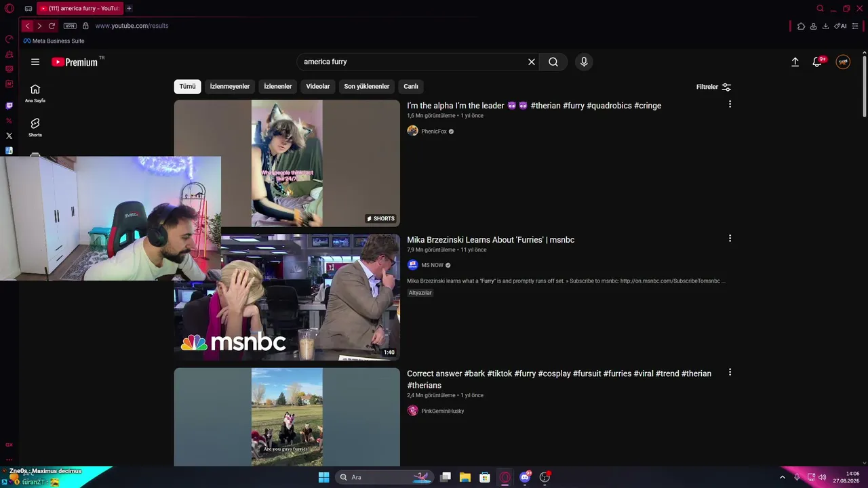Click the PhenicFox channel avatar

point(412,131)
